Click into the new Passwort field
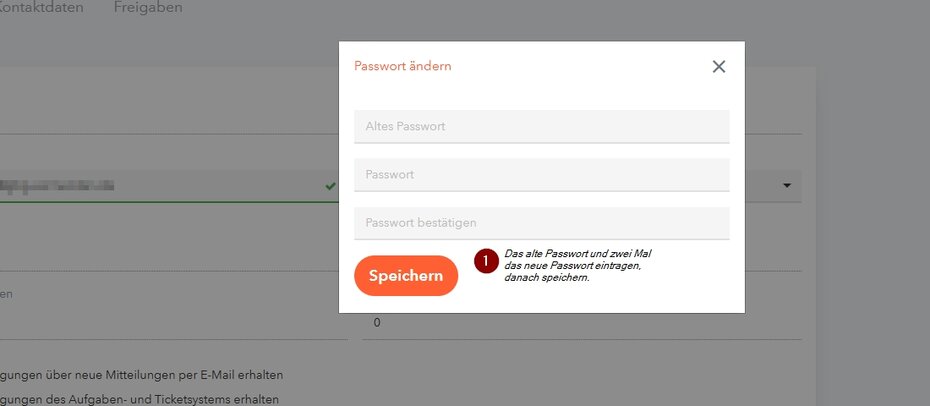The width and height of the screenshot is (930, 406). [x=541, y=175]
